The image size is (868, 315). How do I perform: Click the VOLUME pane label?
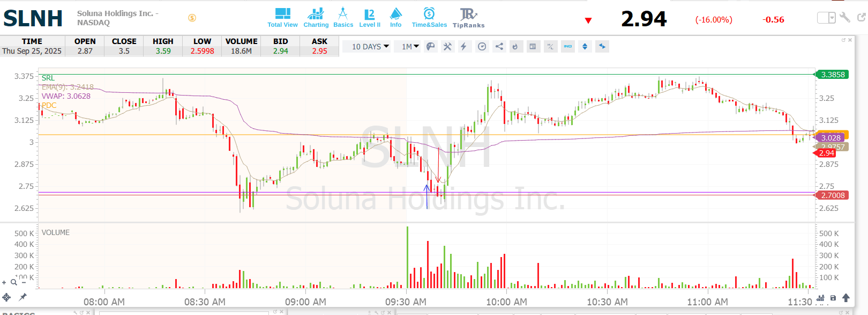56,232
